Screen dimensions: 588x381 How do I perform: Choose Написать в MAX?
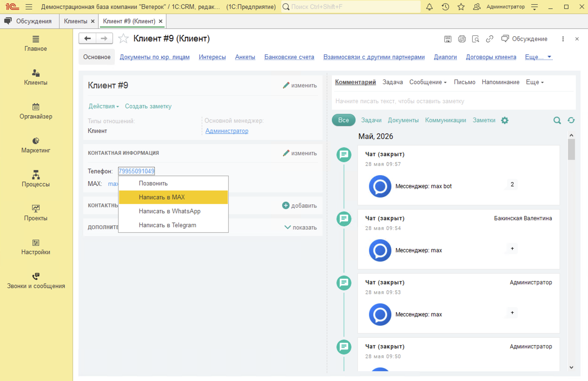click(x=173, y=197)
